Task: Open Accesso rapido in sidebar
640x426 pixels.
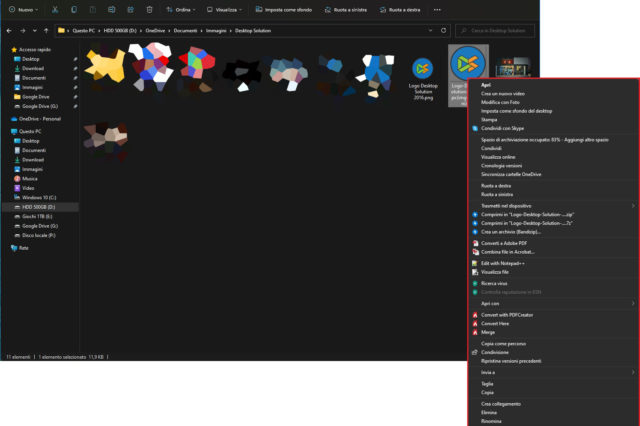Action: tap(31, 50)
